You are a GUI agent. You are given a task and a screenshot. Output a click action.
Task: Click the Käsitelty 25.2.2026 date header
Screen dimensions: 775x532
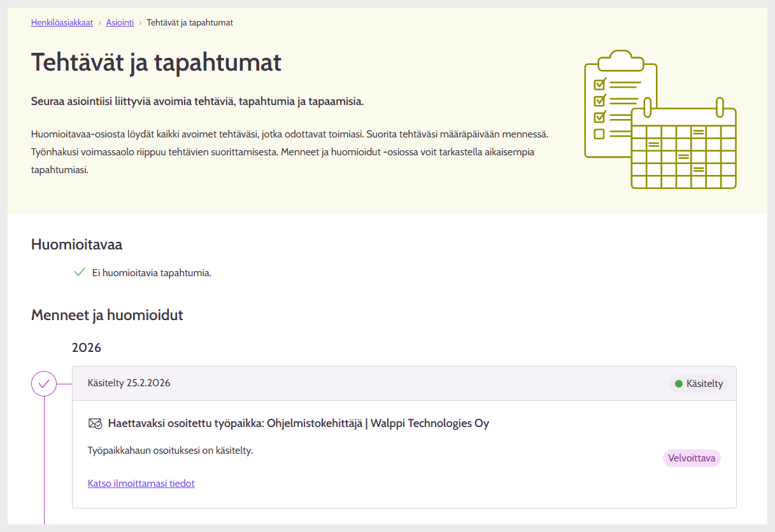pos(129,383)
